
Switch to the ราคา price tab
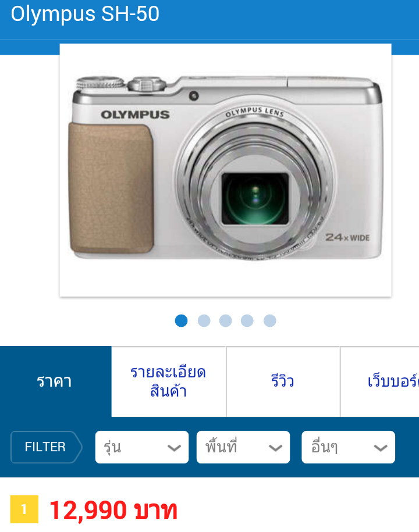[56, 381]
